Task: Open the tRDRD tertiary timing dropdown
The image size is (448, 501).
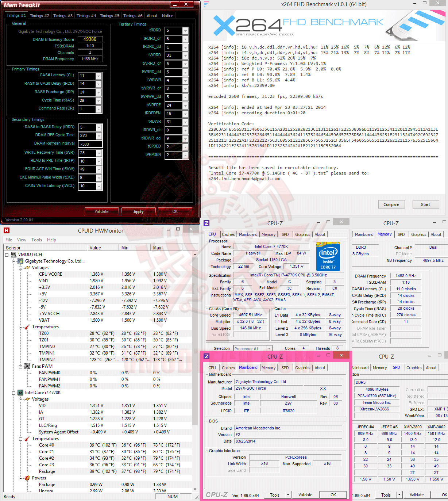Action: point(185,31)
